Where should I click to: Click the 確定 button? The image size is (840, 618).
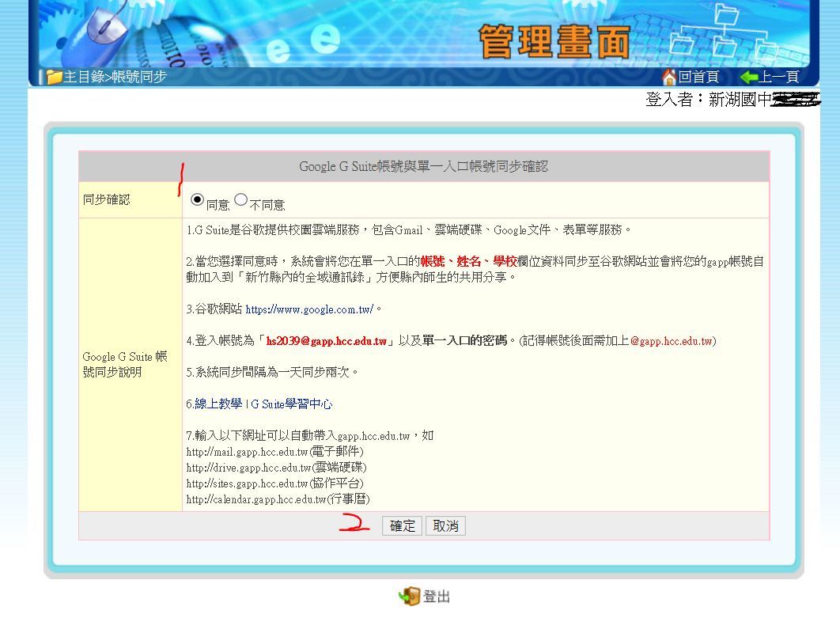402,525
